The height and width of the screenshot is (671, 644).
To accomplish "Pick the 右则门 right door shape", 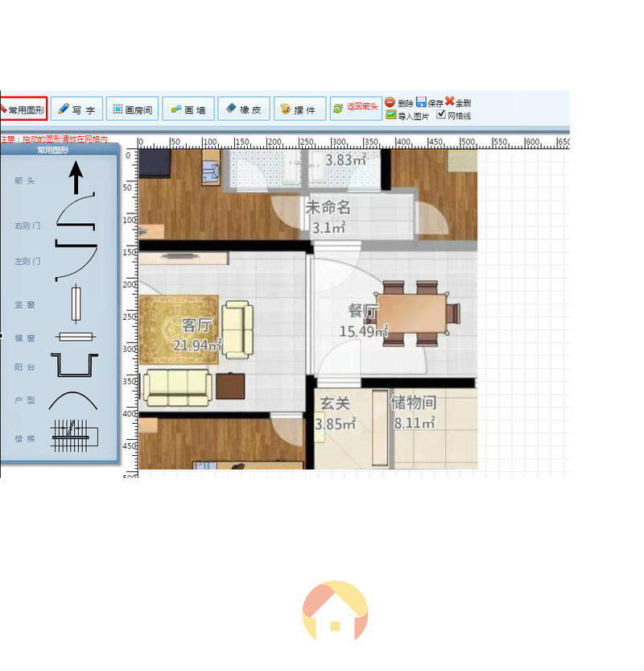I will click(76, 213).
